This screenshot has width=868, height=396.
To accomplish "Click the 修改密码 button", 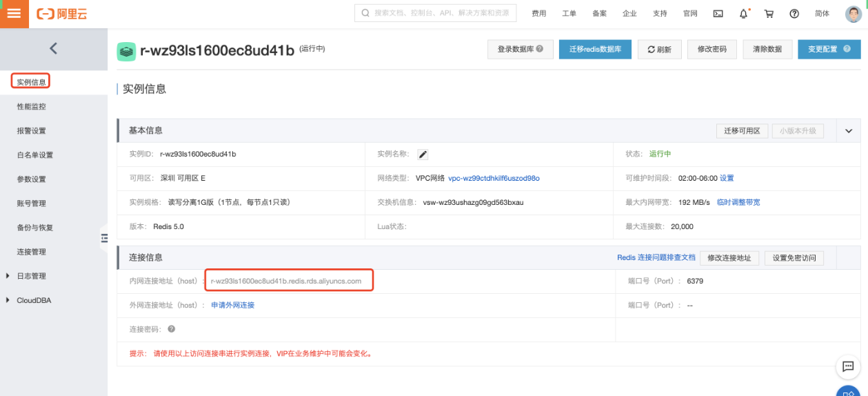I will [x=712, y=50].
